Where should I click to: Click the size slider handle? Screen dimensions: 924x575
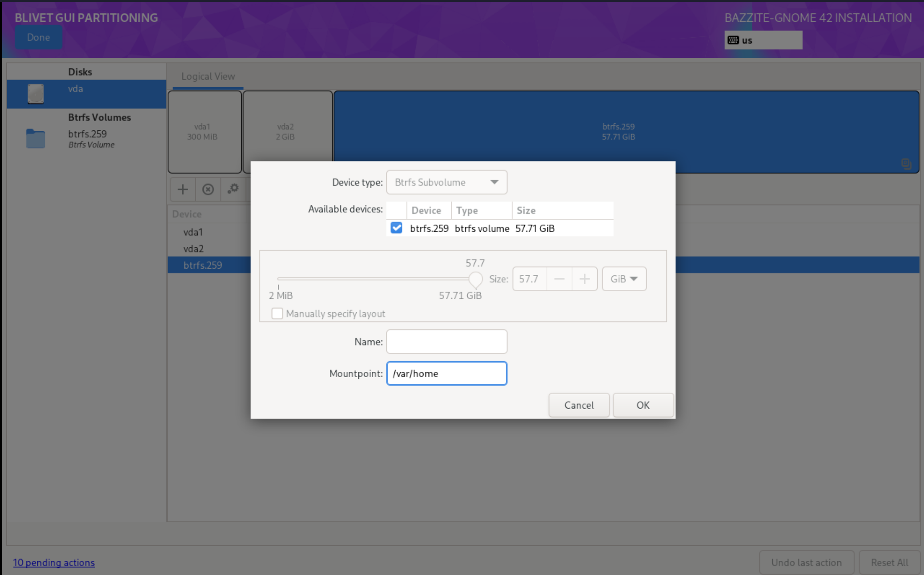pyautogui.click(x=476, y=279)
